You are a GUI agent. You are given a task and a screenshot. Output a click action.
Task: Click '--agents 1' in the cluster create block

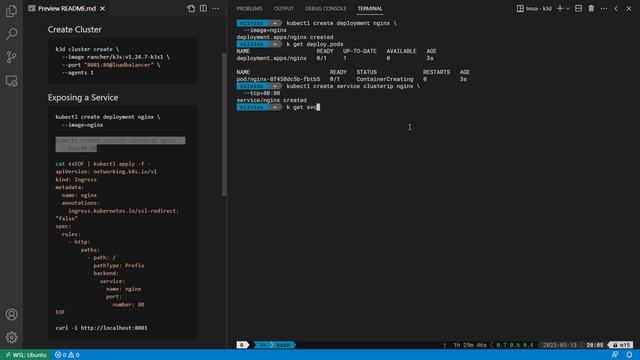(78, 73)
